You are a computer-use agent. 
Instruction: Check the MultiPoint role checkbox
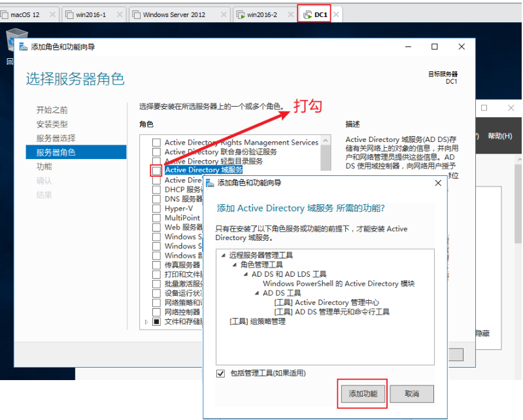tap(156, 218)
